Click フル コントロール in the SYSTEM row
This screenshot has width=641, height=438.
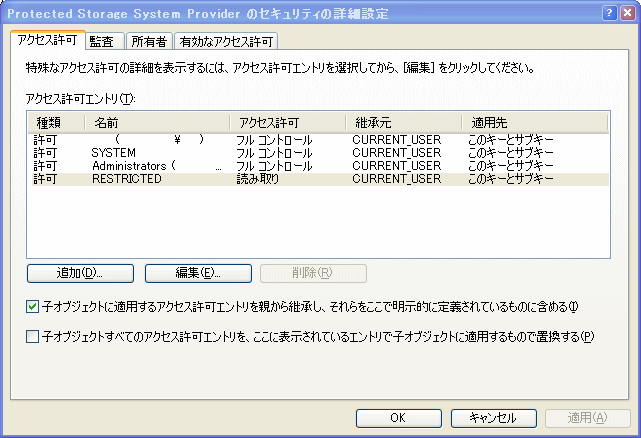point(274,153)
